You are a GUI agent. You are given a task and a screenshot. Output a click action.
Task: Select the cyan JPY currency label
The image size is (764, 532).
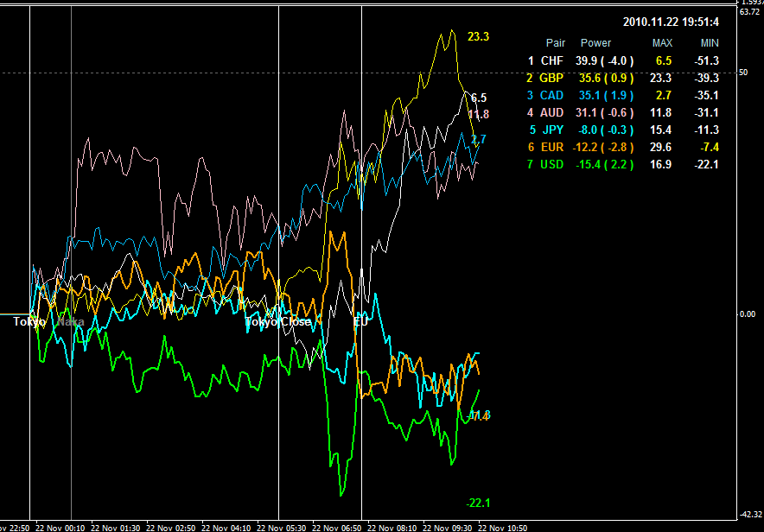click(x=551, y=130)
